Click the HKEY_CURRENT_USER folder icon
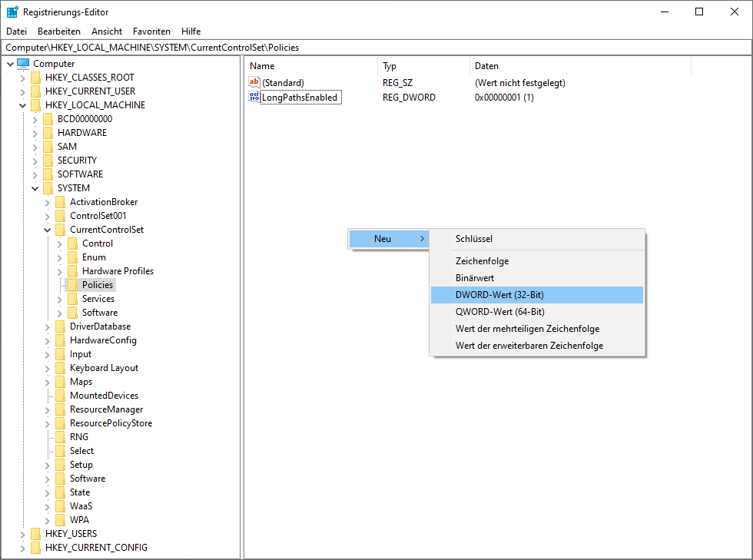753x560 pixels. (35, 91)
